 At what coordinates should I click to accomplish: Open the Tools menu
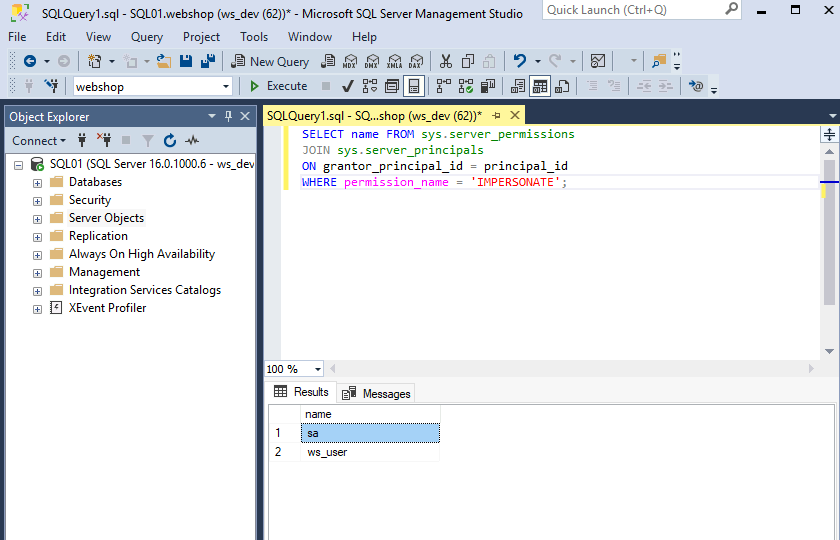tap(254, 37)
